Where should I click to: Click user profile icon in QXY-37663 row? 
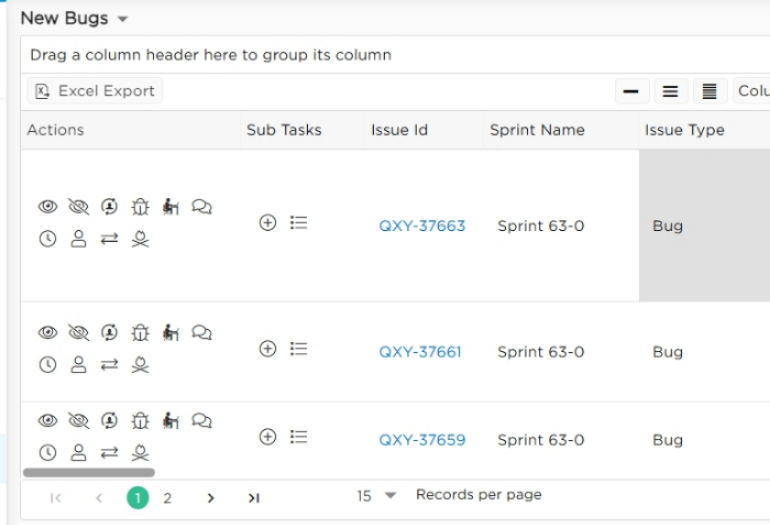click(x=79, y=239)
